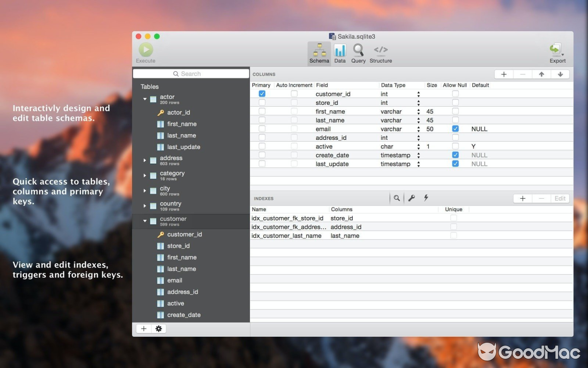Click the magnifier icon in INDEXES panel
The width and height of the screenshot is (588, 368).
[x=397, y=198]
